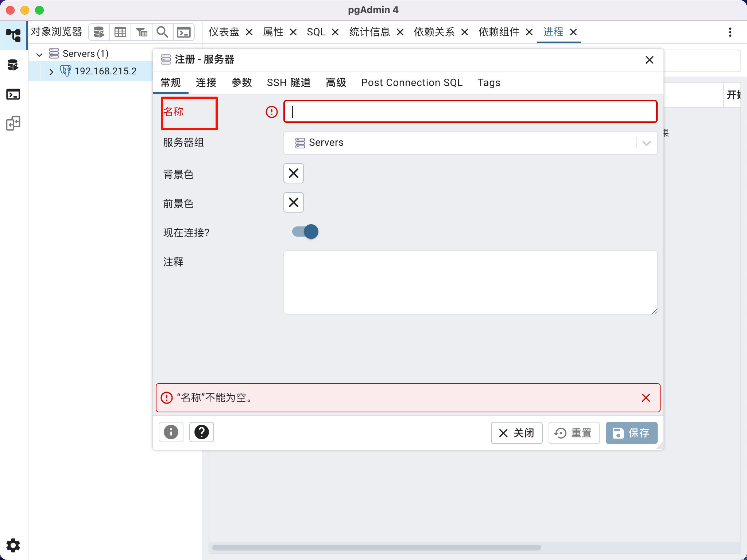Switch to the SSH 隧道 tab

(289, 83)
